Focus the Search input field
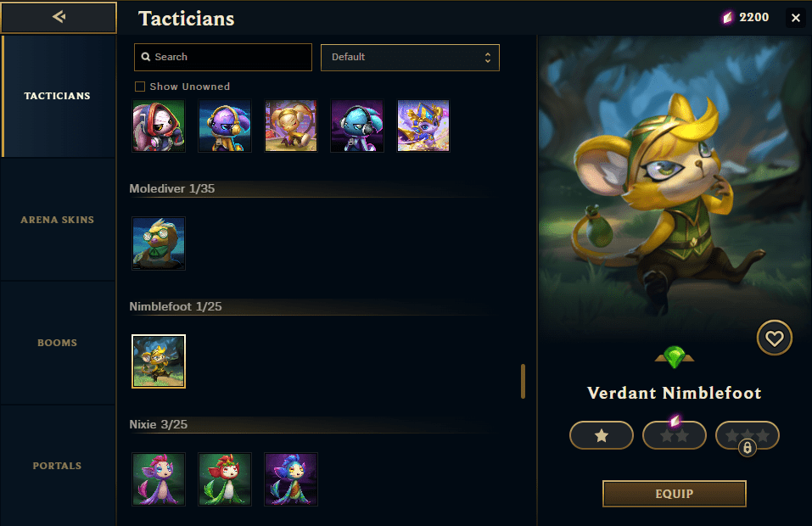Viewport: 812px width, 526px height. point(223,57)
